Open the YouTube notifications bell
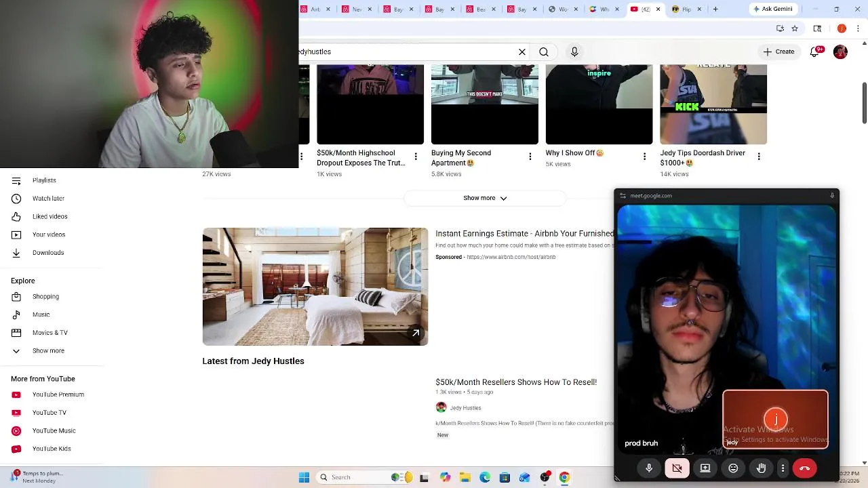868x488 pixels. 816,52
